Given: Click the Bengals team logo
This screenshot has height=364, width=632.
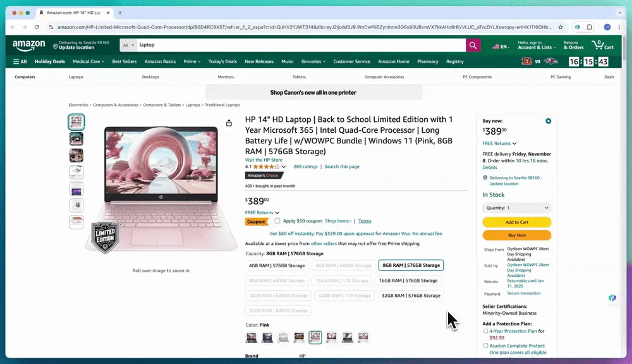Looking at the screenshot, I should pos(526,62).
